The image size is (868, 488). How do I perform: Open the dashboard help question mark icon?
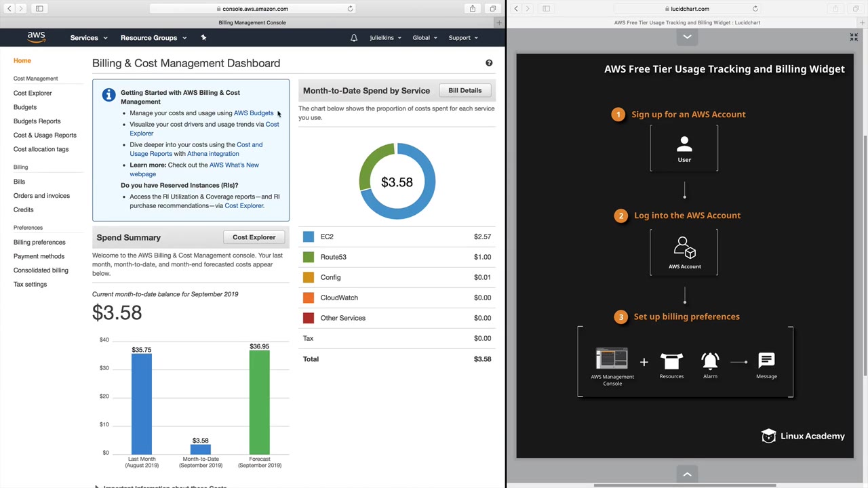click(489, 63)
